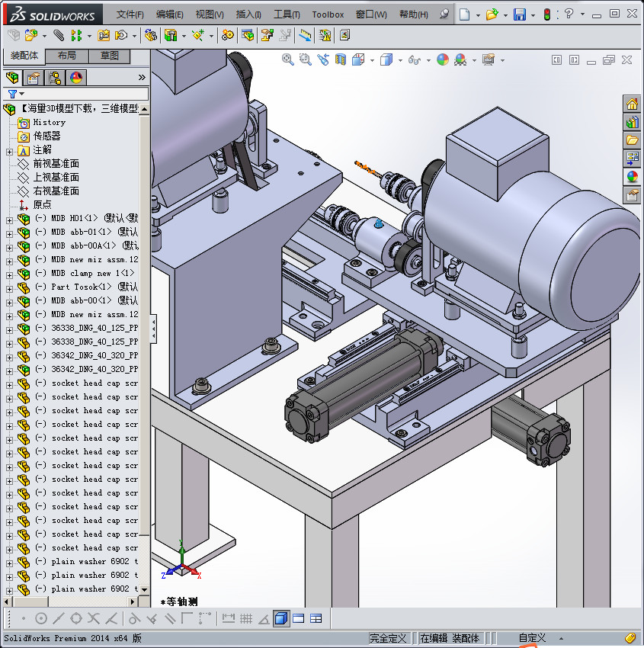Viewport: 644px width, 648px height.
Task: Click the tree filter input field
Action: pyautogui.click(x=86, y=94)
